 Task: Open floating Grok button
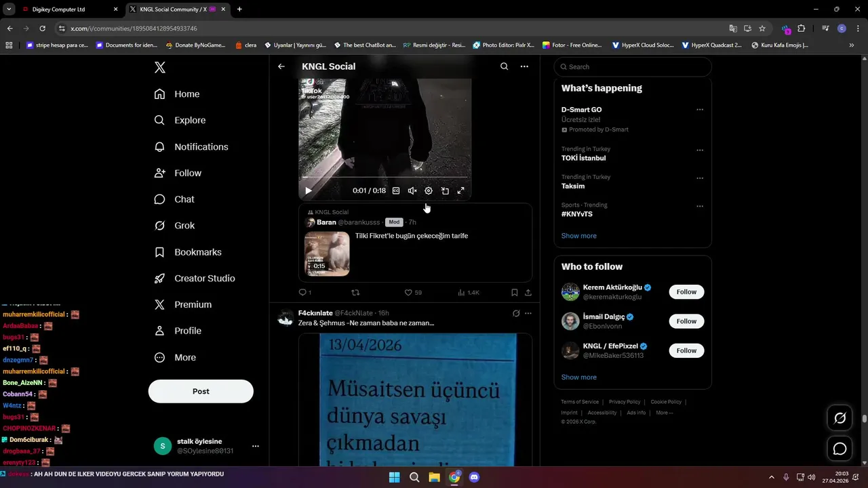click(840, 418)
